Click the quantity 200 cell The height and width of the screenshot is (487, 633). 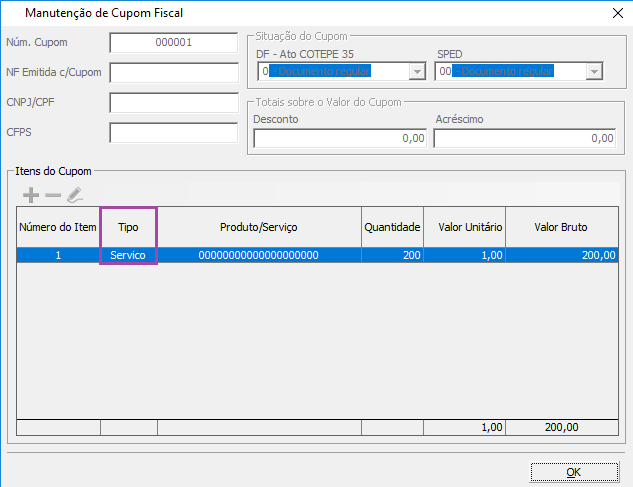tap(392, 255)
